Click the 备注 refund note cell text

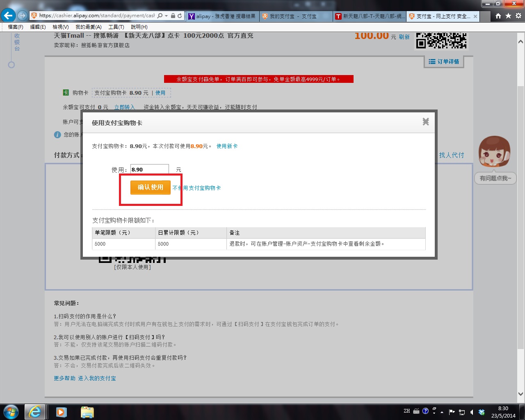[x=307, y=244]
